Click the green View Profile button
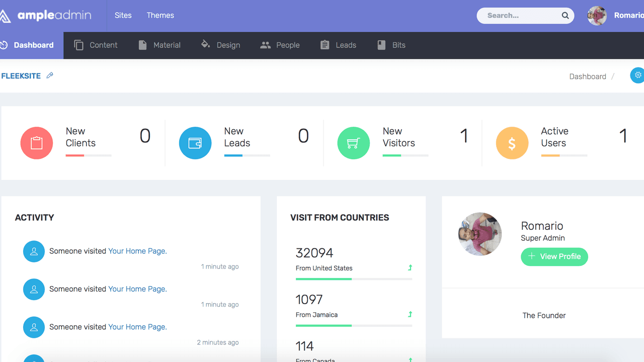 (554, 256)
